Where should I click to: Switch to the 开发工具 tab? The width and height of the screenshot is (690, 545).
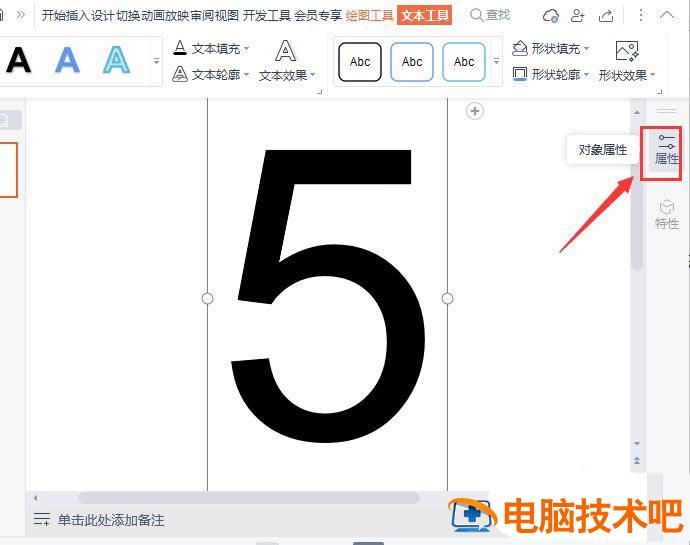[x=267, y=15]
